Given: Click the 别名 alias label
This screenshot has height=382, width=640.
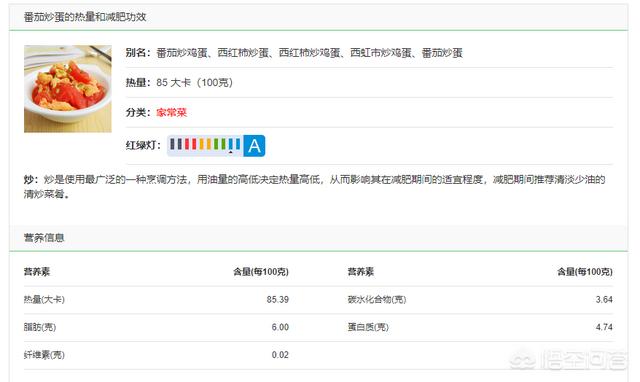Looking at the screenshot, I should coord(138,53).
